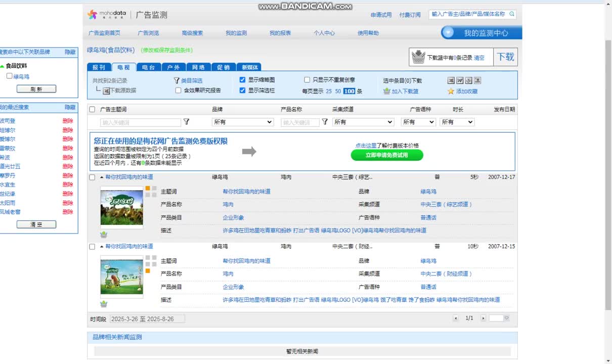
Task: Click 修改或保存监测条件 link
Action: click(x=166, y=50)
